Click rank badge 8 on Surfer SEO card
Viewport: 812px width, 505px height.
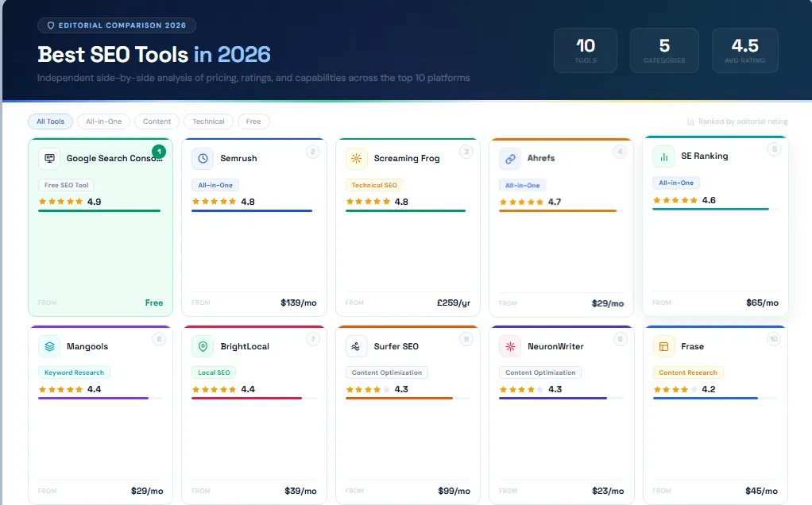[x=466, y=339]
